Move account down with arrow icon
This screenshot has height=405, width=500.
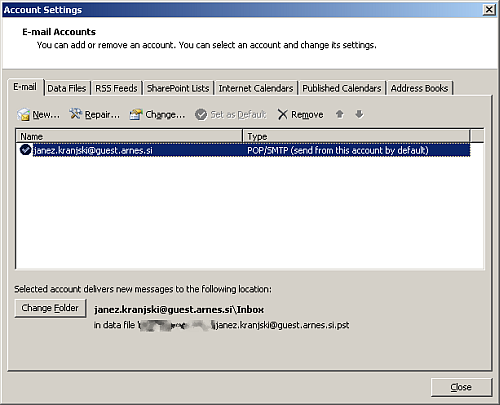pos(359,114)
